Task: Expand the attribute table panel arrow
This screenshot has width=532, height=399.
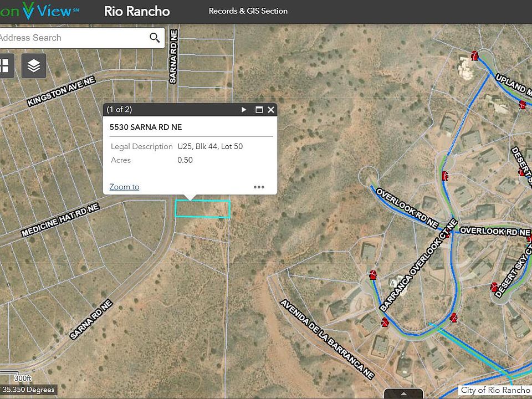Action: click(x=404, y=393)
